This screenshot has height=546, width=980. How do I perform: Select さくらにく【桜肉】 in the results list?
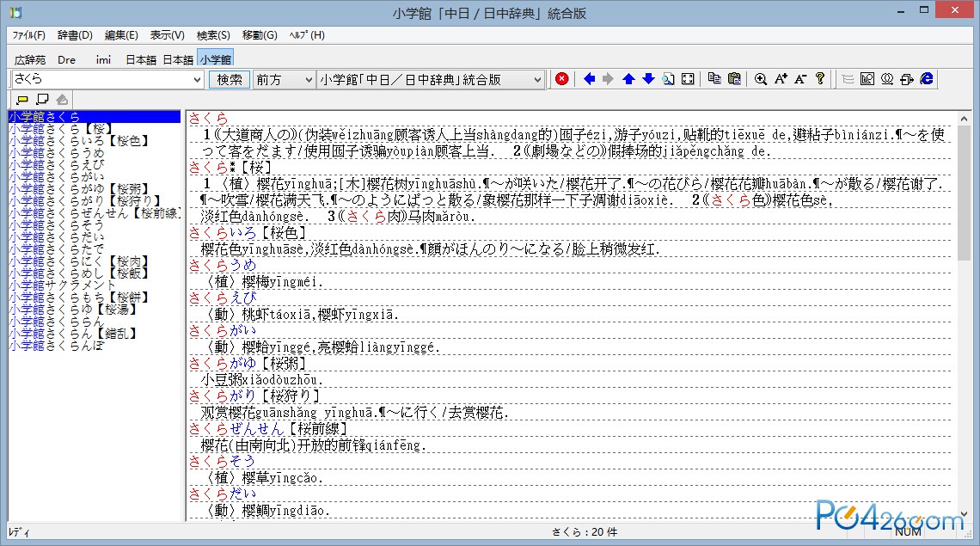[79, 261]
